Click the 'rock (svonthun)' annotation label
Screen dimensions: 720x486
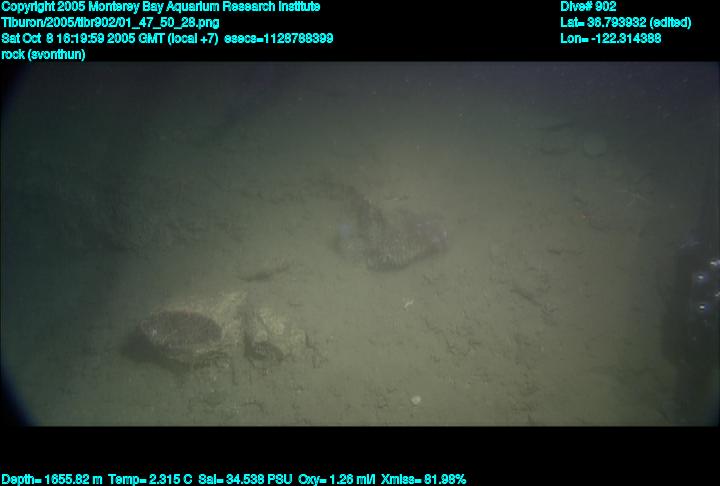[x=43, y=55]
